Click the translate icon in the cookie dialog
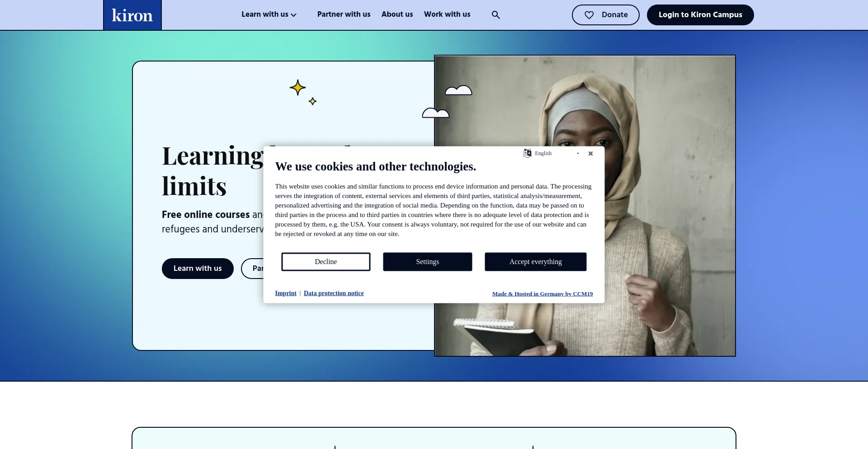Image resolution: width=868 pixels, height=449 pixels. [x=527, y=153]
